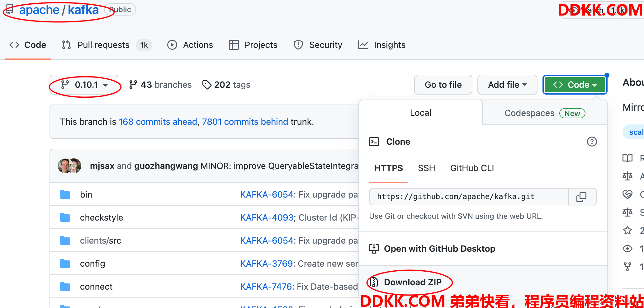Select the GitHub CLI clone option
This screenshot has width=644, height=308.
click(472, 168)
